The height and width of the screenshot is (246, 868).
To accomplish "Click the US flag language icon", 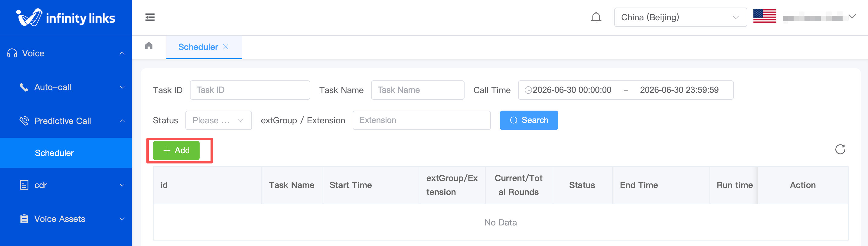I will tap(765, 17).
